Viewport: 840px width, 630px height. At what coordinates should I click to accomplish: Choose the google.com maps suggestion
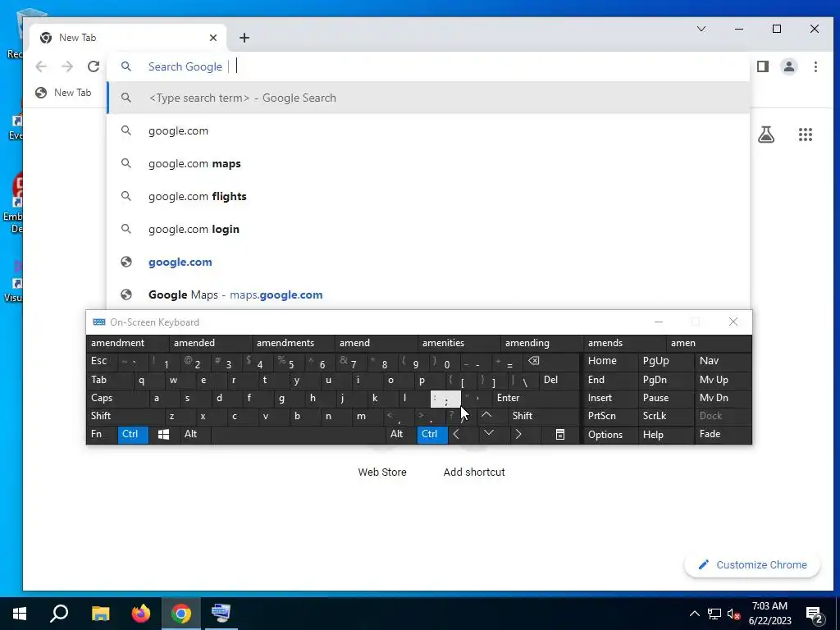point(428,163)
